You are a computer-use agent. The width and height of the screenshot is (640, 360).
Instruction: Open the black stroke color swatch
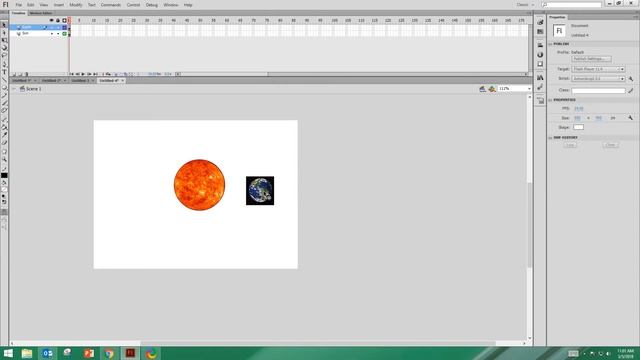point(4,176)
